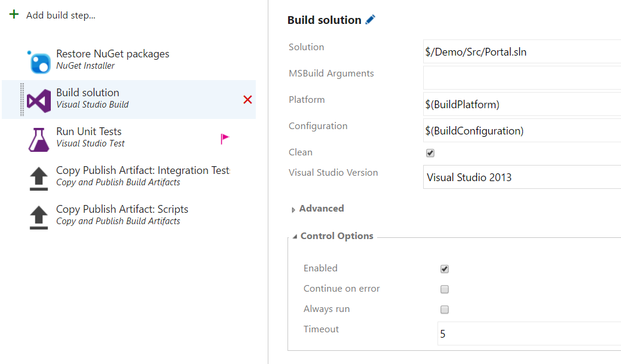The width and height of the screenshot is (621, 364).
Task: Remove the Build solution step with red X
Action: tap(247, 100)
